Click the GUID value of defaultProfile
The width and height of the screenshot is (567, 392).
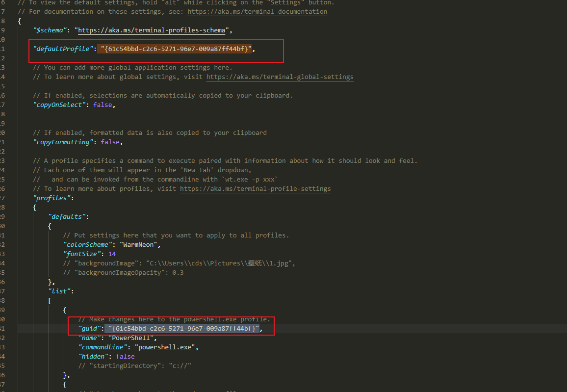pos(176,49)
